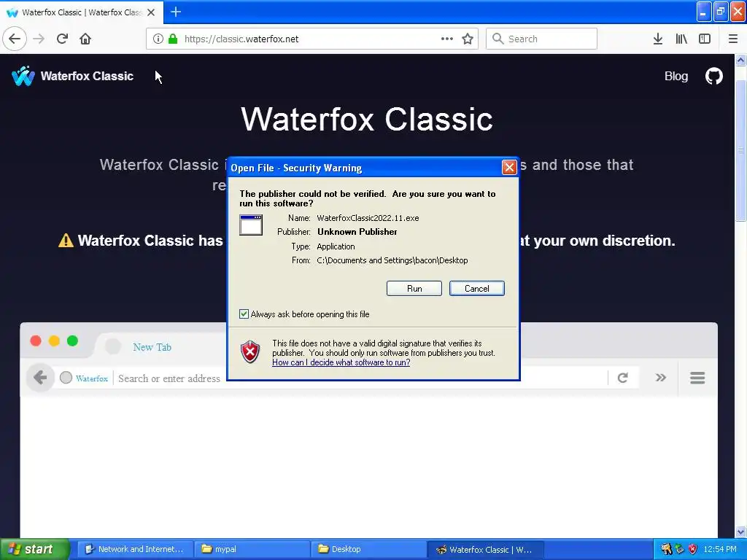The height and width of the screenshot is (560, 747).
Task: Open the Blog link
Action: coord(676,76)
